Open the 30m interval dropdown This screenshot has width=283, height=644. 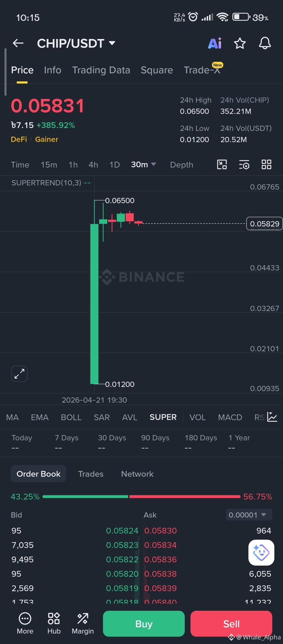(143, 165)
